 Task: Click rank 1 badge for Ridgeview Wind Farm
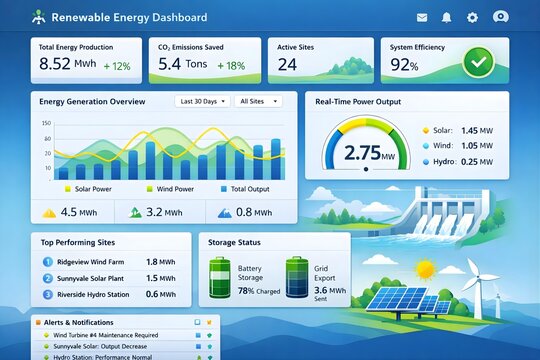(x=48, y=262)
